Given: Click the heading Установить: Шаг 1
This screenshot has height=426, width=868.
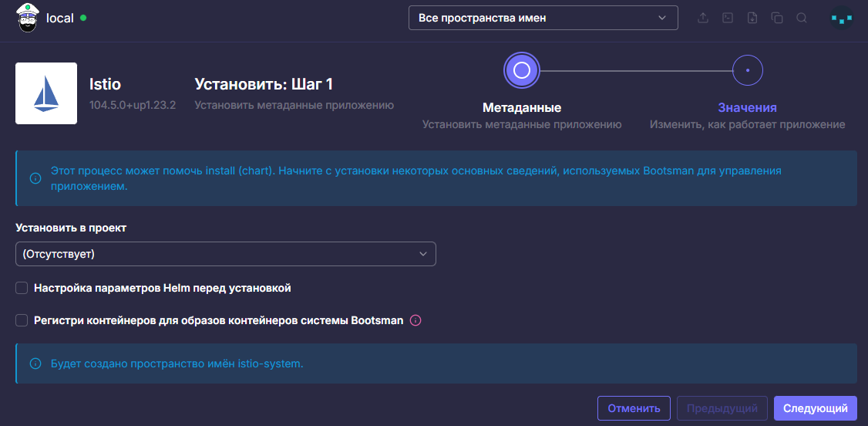Looking at the screenshot, I should click(264, 84).
